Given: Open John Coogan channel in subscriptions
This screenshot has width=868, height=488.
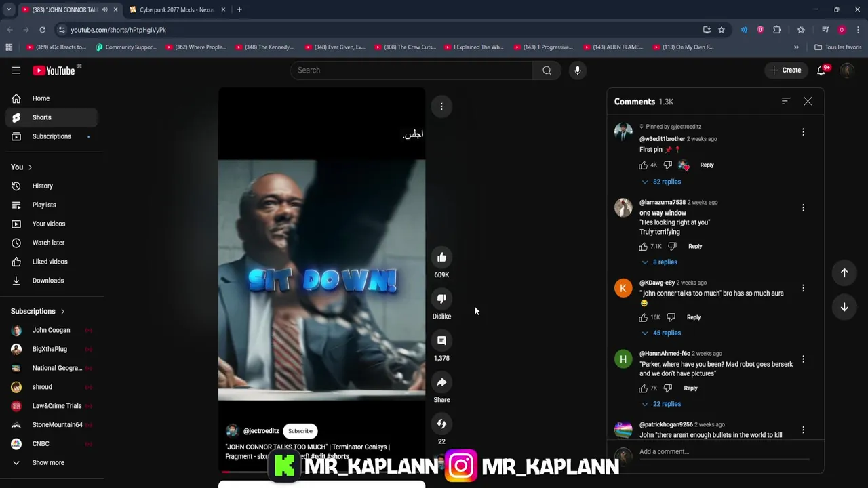Looking at the screenshot, I should point(52,331).
